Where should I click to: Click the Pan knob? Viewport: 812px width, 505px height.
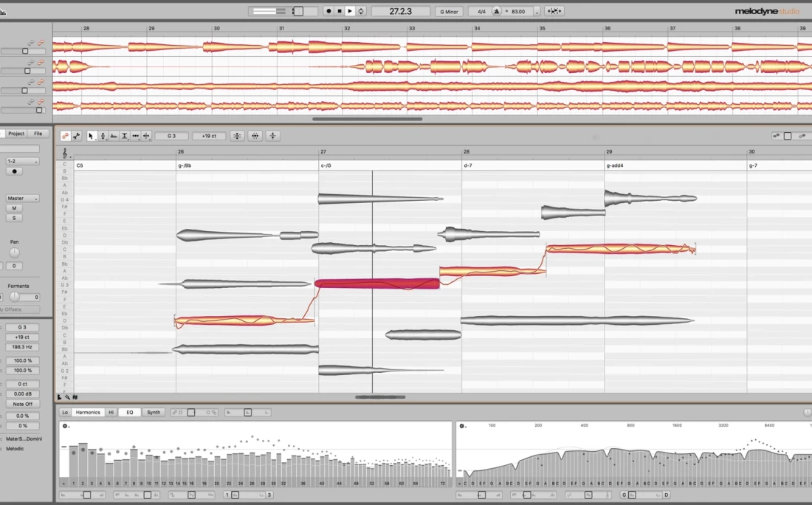coord(14,253)
